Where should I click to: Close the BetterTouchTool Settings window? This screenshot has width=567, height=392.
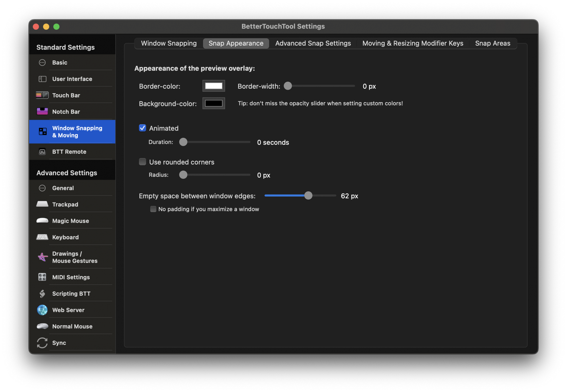(36, 27)
